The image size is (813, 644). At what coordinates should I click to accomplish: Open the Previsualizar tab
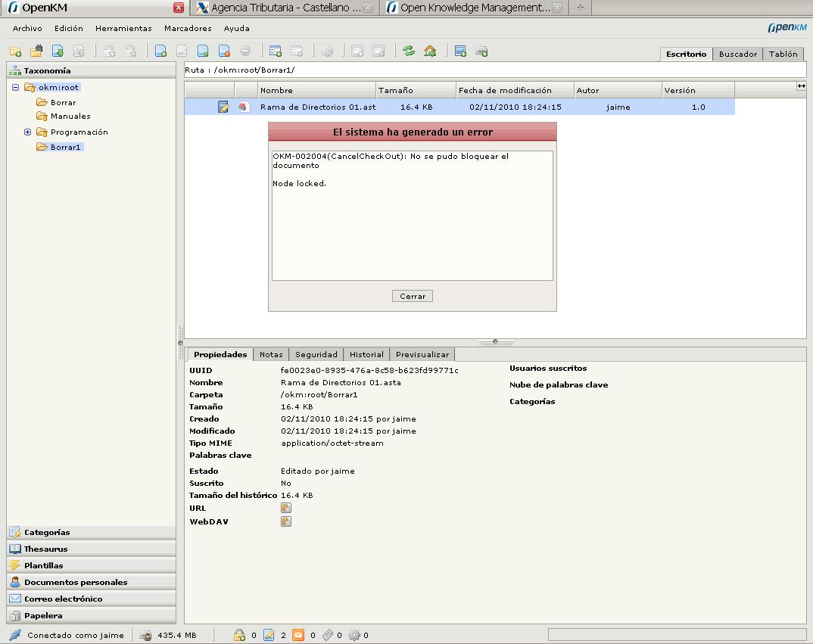coord(422,354)
